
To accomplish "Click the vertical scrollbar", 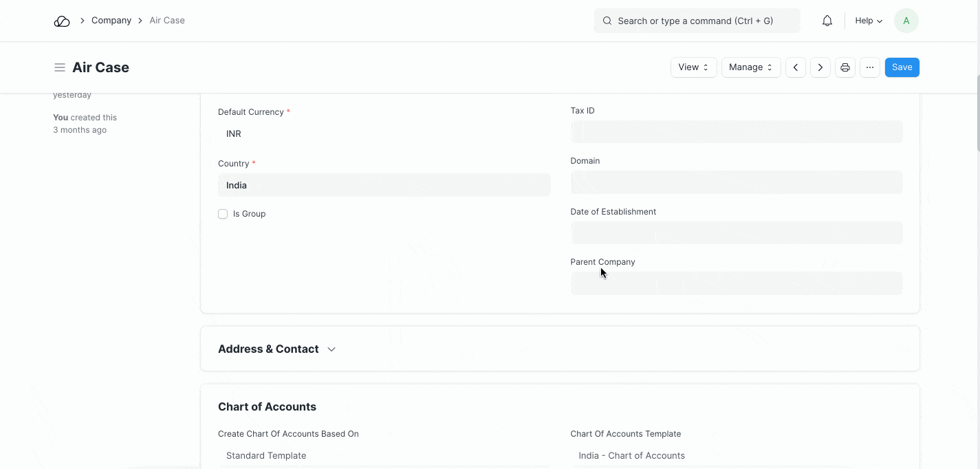I will (977, 110).
